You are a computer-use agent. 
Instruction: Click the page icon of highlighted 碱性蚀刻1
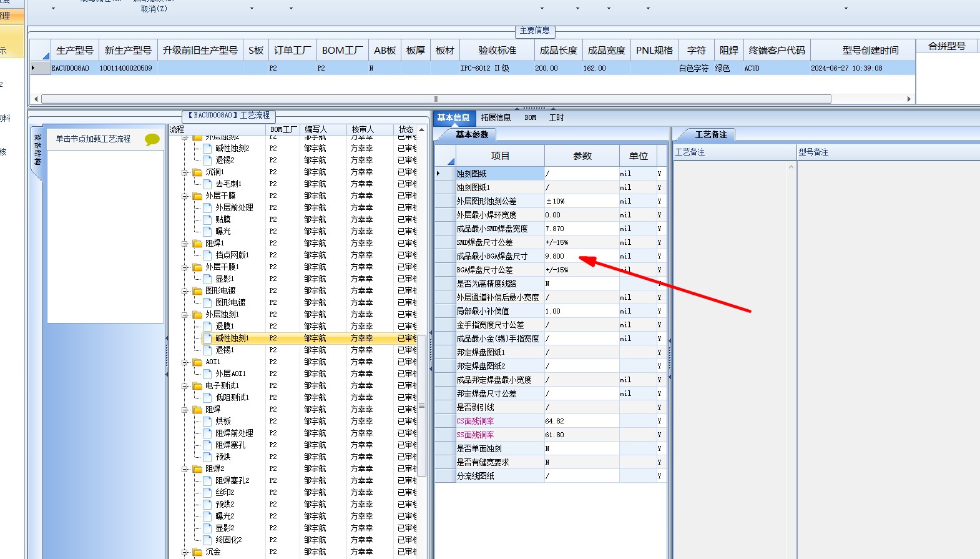[208, 339]
